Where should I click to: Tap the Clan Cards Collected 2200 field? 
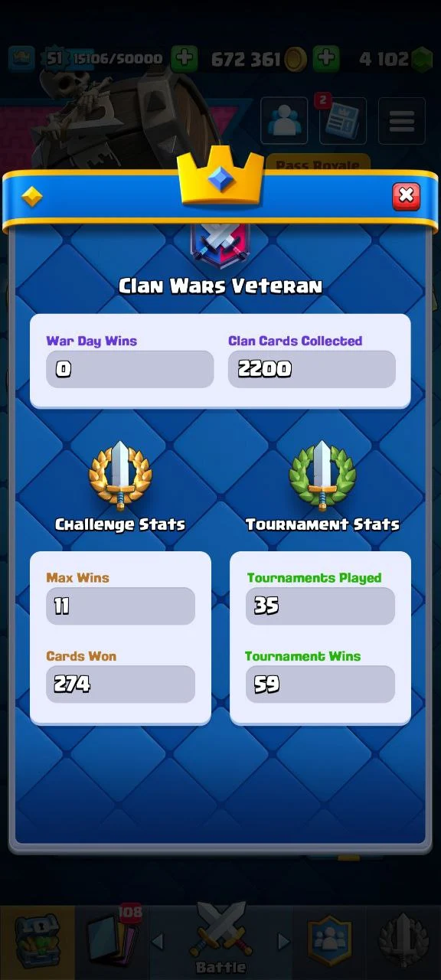pos(312,369)
